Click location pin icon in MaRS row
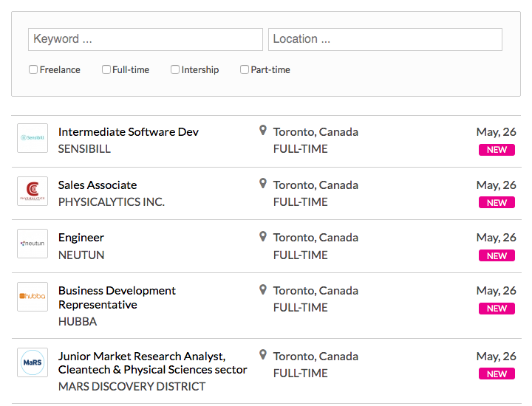Screen dimensions: 532x406 [262, 354]
